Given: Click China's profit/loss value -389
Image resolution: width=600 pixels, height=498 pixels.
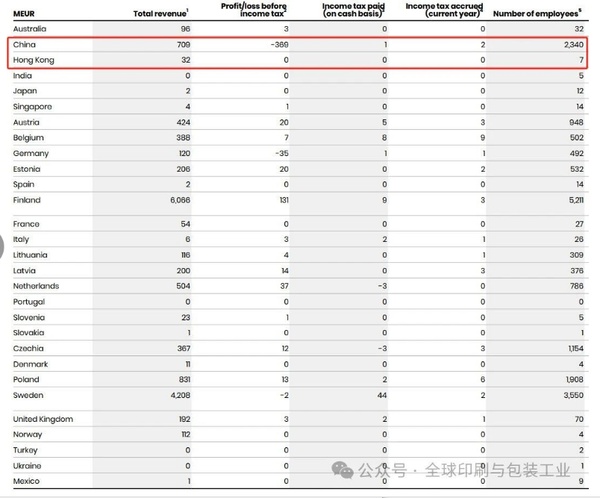Looking at the screenshot, I should [279, 45].
